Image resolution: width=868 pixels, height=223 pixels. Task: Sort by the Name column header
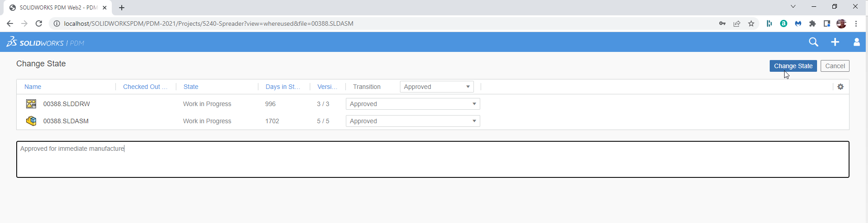33,87
